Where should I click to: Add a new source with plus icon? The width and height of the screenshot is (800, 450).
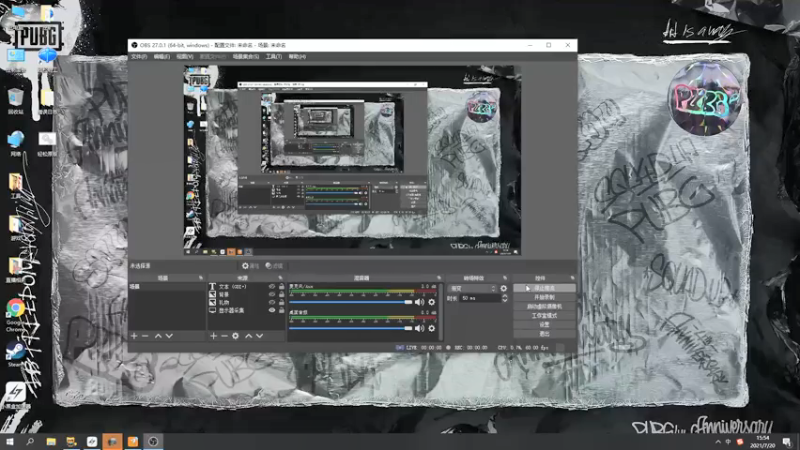[213, 336]
